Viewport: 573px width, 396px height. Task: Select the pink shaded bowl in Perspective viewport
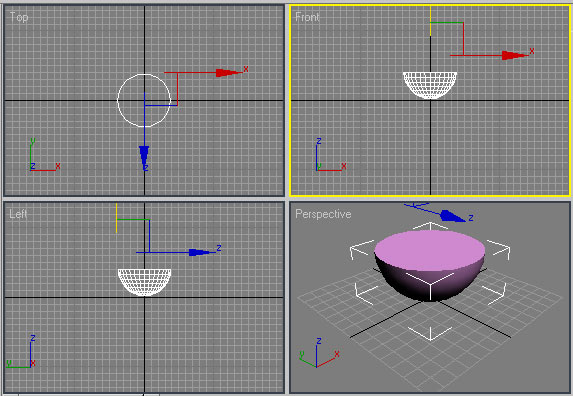click(x=430, y=265)
